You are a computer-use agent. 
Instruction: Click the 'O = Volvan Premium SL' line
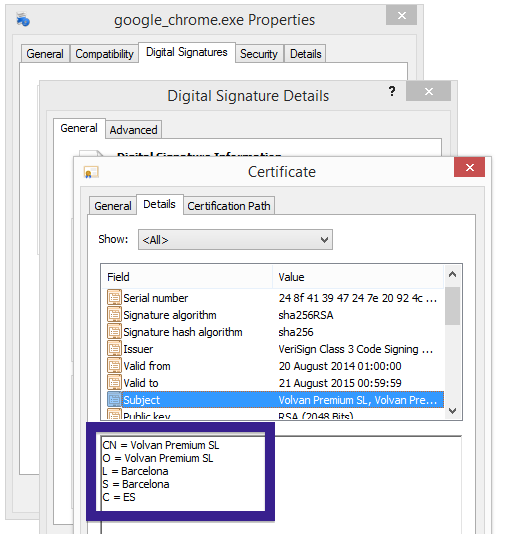[158, 458]
